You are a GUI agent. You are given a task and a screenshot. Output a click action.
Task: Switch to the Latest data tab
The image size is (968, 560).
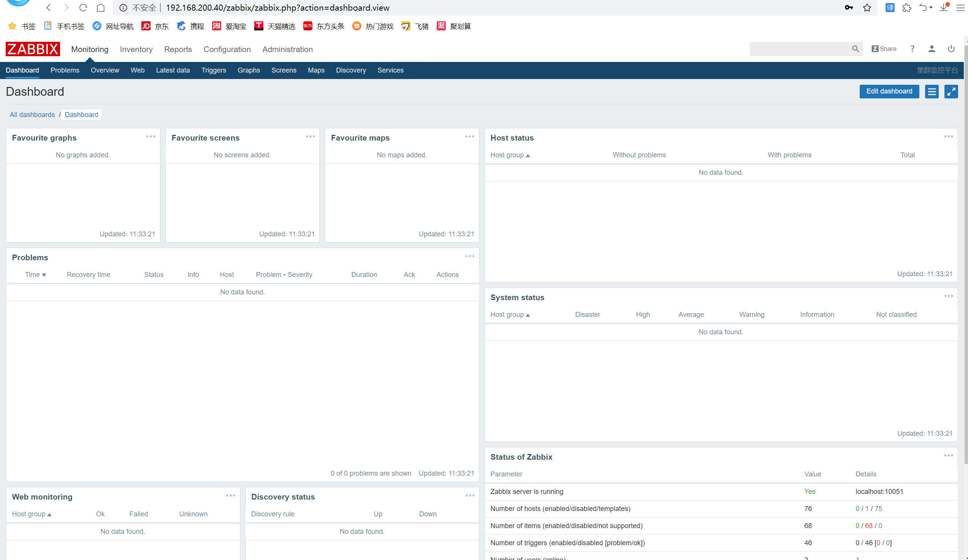point(173,70)
